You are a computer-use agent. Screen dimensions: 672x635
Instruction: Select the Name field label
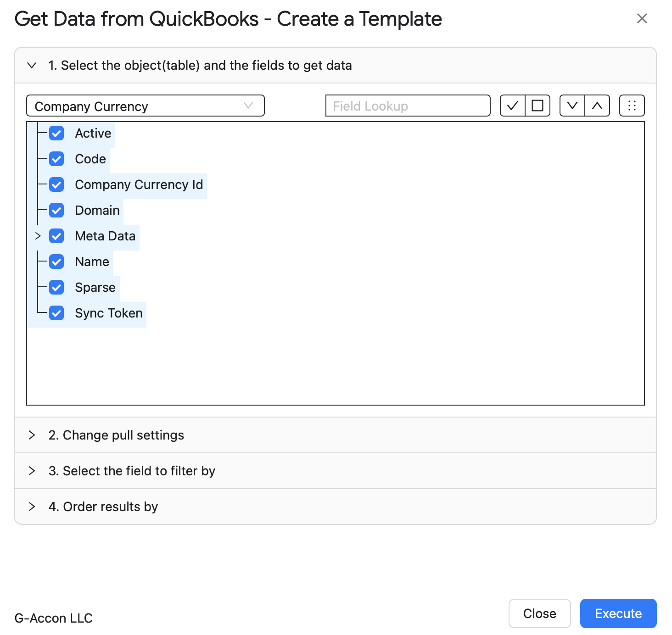92,262
